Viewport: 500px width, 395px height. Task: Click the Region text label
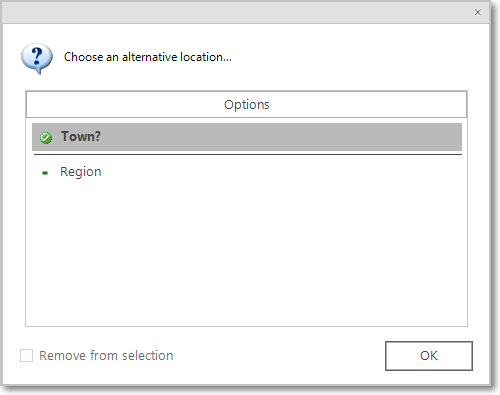click(x=81, y=172)
